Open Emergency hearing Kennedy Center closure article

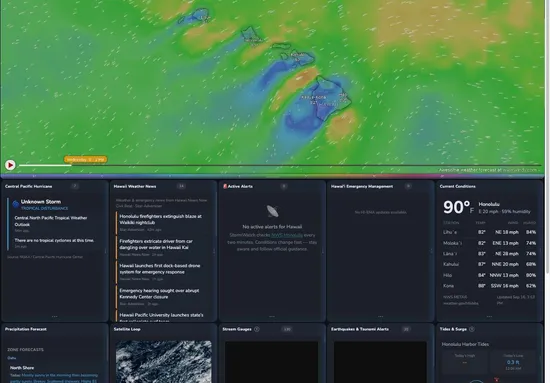click(x=159, y=294)
